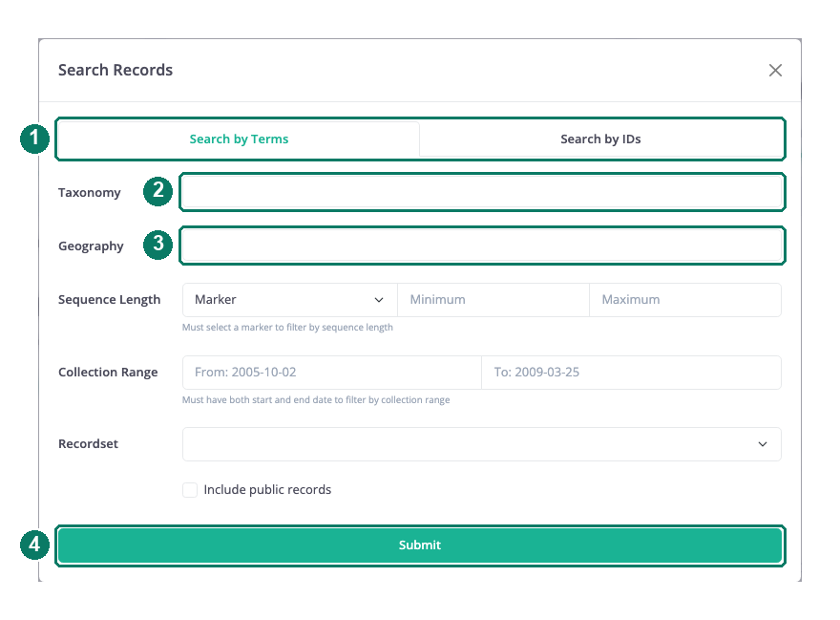Switch to Search by Terms tab

click(x=239, y=139)
